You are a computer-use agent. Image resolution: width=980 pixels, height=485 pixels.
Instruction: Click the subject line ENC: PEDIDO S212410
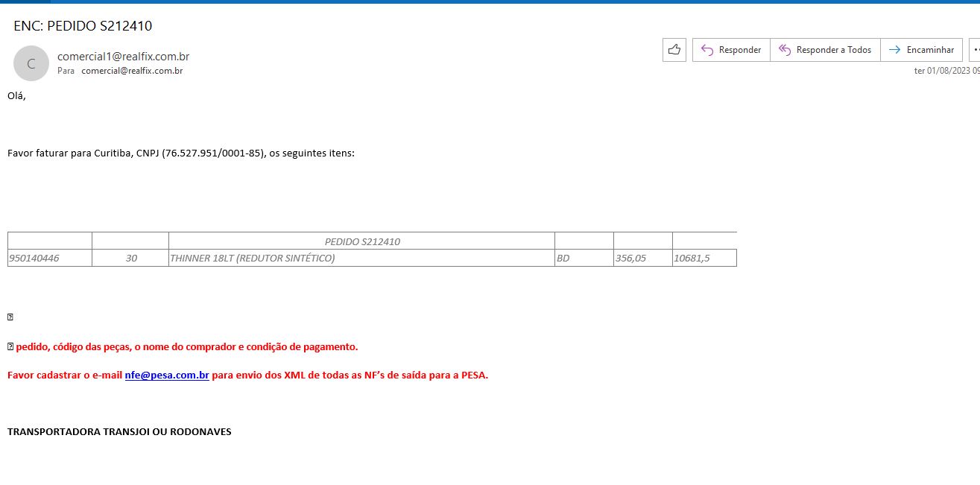click(83, 26)
